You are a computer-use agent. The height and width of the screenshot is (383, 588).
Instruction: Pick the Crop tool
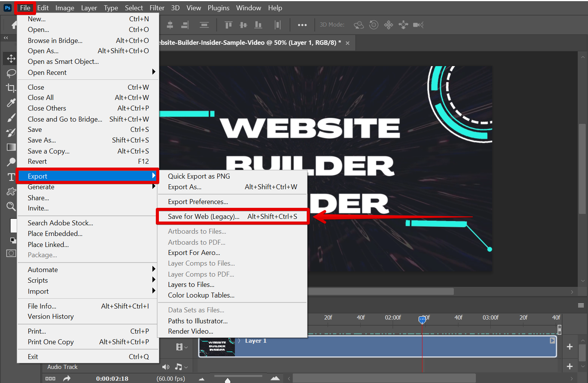point(11,88)
